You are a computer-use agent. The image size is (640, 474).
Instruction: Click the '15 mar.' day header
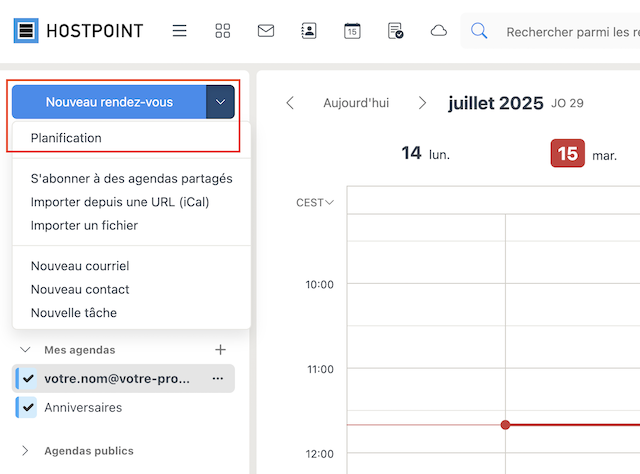584,154
